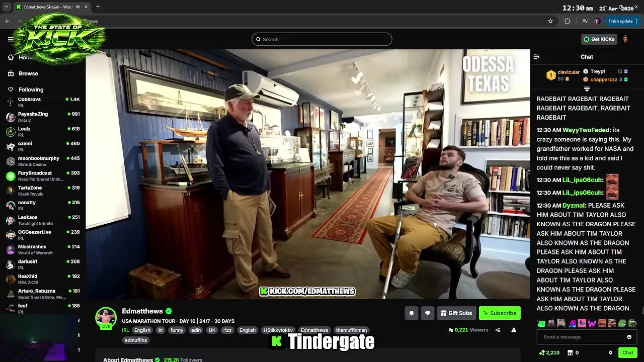644x362 pixels.
Task: Click the notification bell button
Action: pos(411,313)
